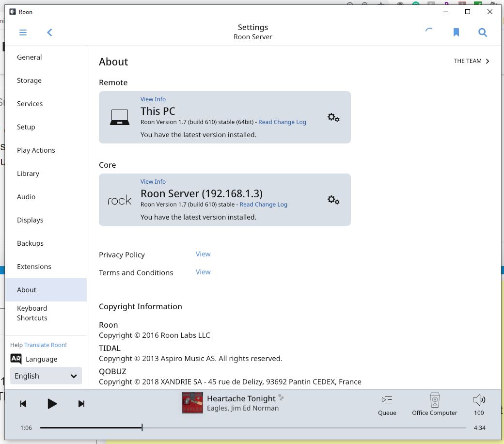Viewport: 504px width, 444px height.
Task: Open the search magnifier
Action: click(483, 32)
